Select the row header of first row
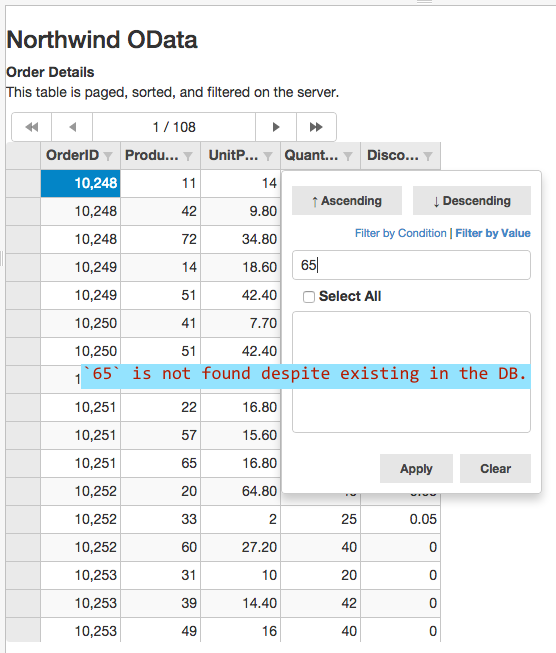The height and width of the screenshot is (653, 556). pos(23,183)
